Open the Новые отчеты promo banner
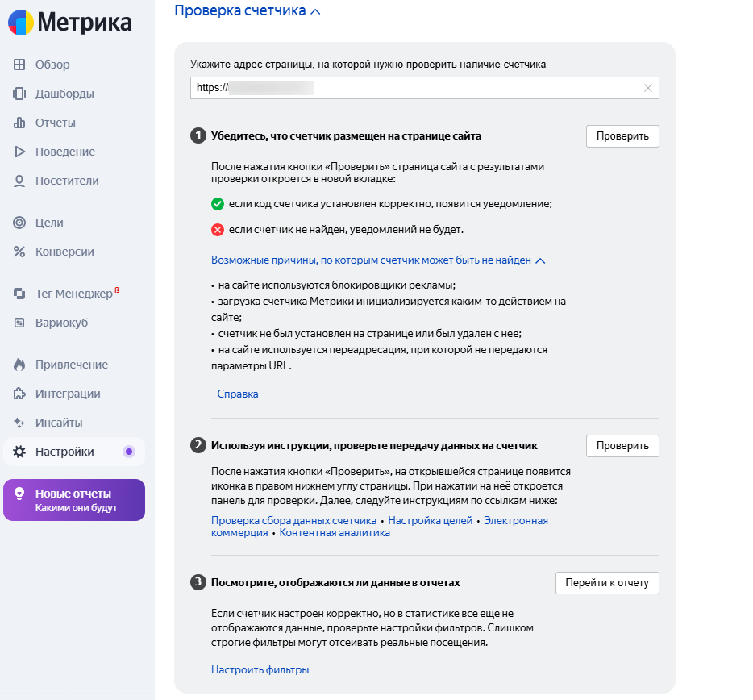This screenshot has height=700, width=753. (74, 500)
